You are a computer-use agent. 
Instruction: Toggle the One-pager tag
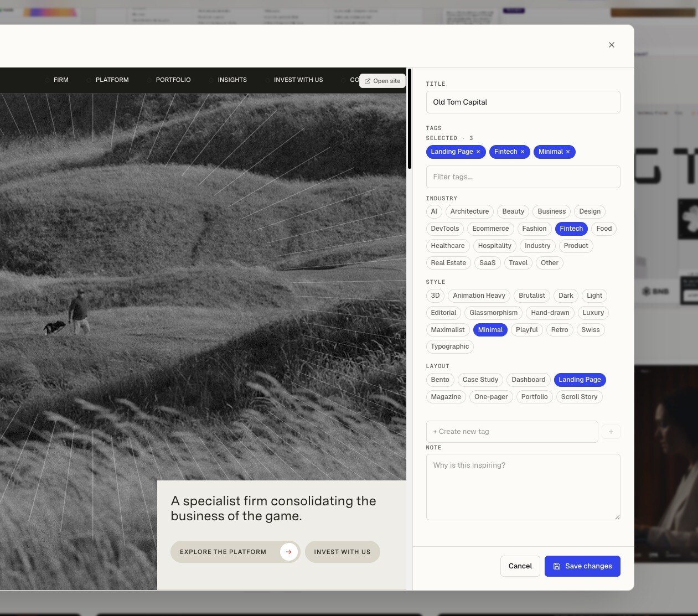click(x=491, y=397)
